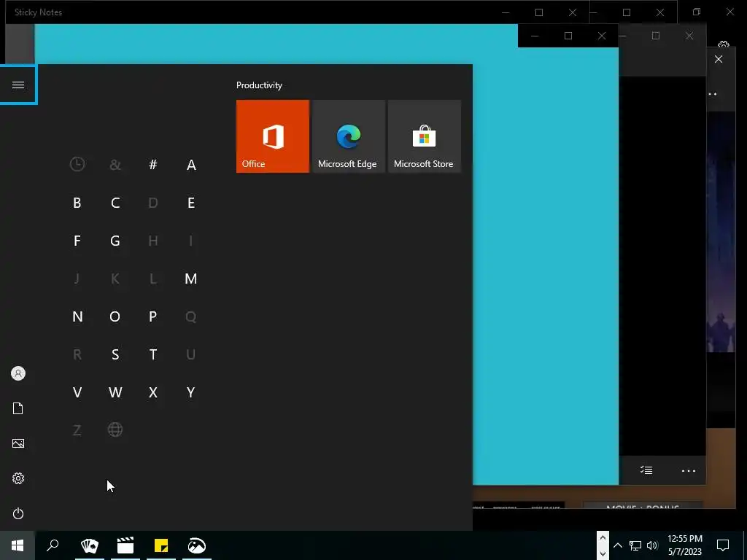Open the user account icon

point(18,373)
